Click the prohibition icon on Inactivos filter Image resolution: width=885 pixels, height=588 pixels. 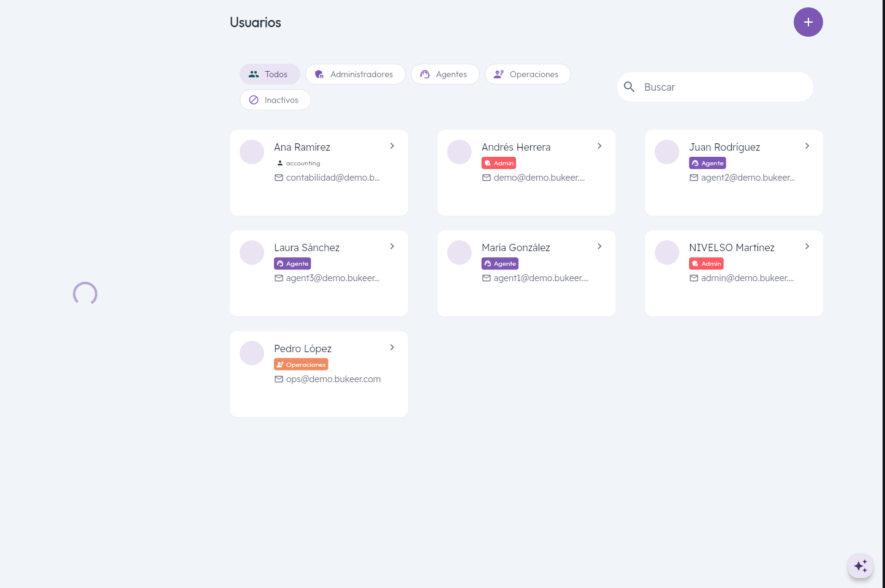[254, 100]
